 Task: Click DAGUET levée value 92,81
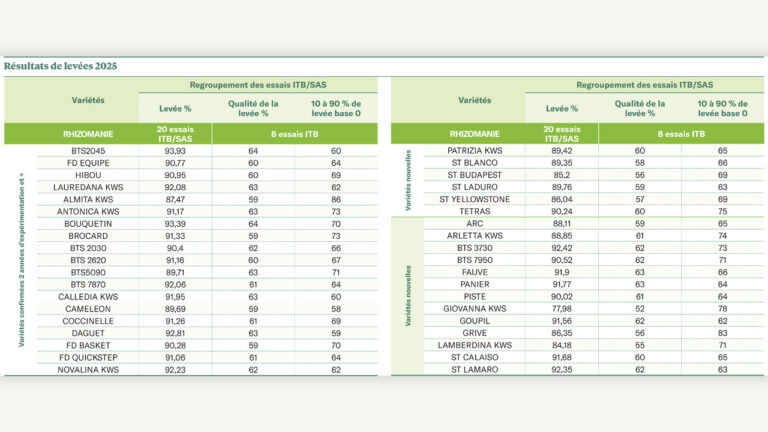(x=175, y=333)
